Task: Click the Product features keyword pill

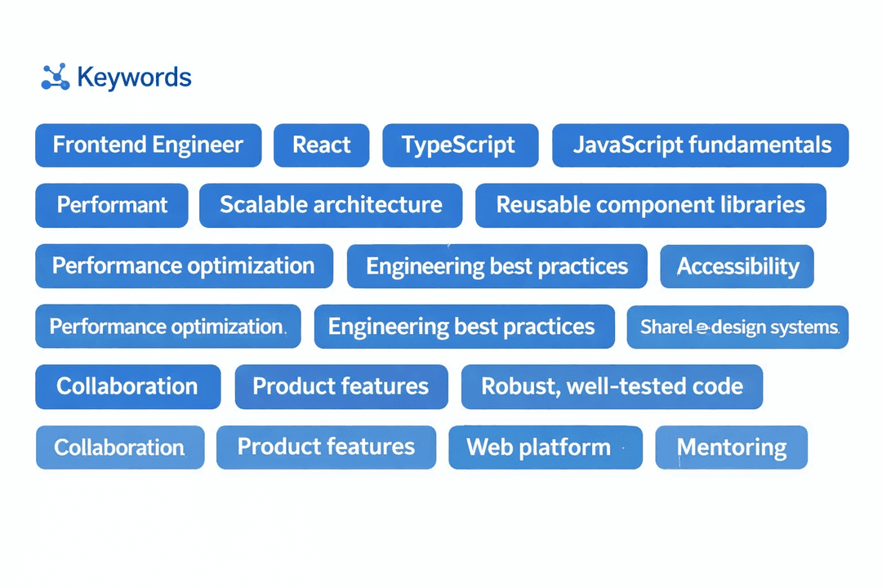Action: pyautogui.click(x=341, y=386)
